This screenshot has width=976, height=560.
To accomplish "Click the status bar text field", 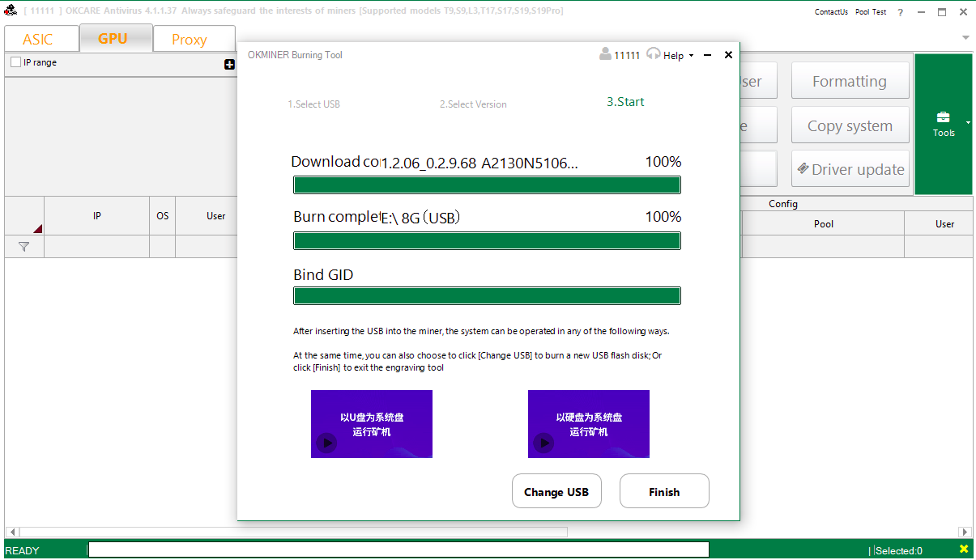I will tap(398, 550).
